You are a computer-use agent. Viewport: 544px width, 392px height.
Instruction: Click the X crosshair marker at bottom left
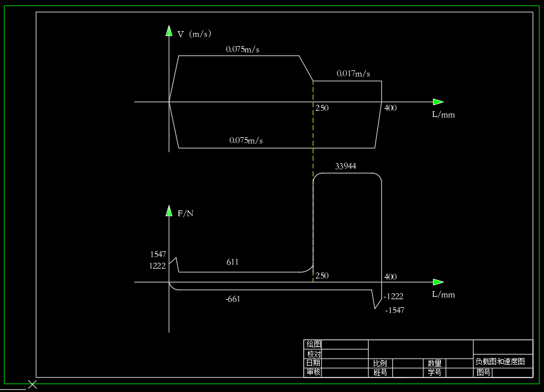click(32, 383)
